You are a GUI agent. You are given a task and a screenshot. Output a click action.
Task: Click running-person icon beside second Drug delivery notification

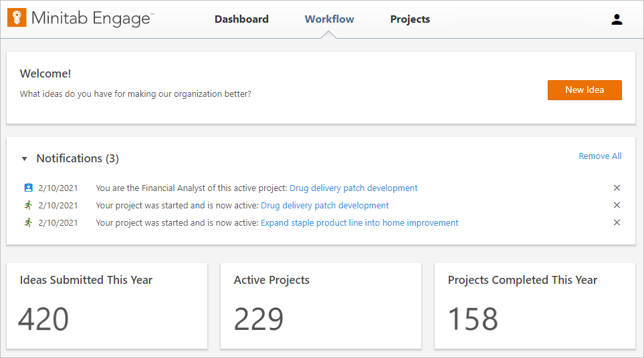pyautogui.click(x=28, y=205)
